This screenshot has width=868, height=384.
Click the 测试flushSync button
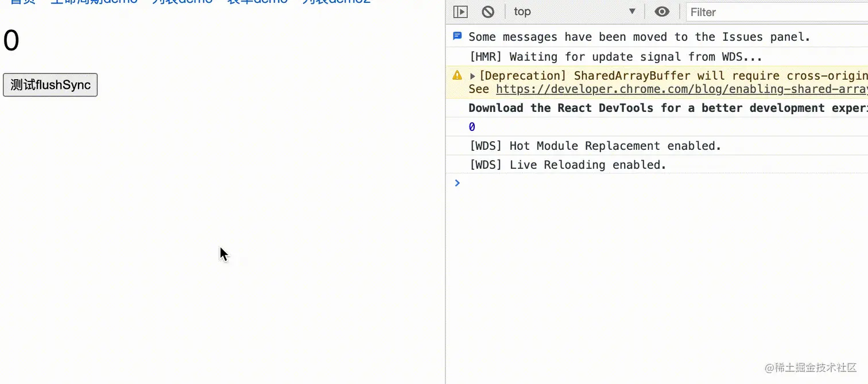tap(51, 85)
